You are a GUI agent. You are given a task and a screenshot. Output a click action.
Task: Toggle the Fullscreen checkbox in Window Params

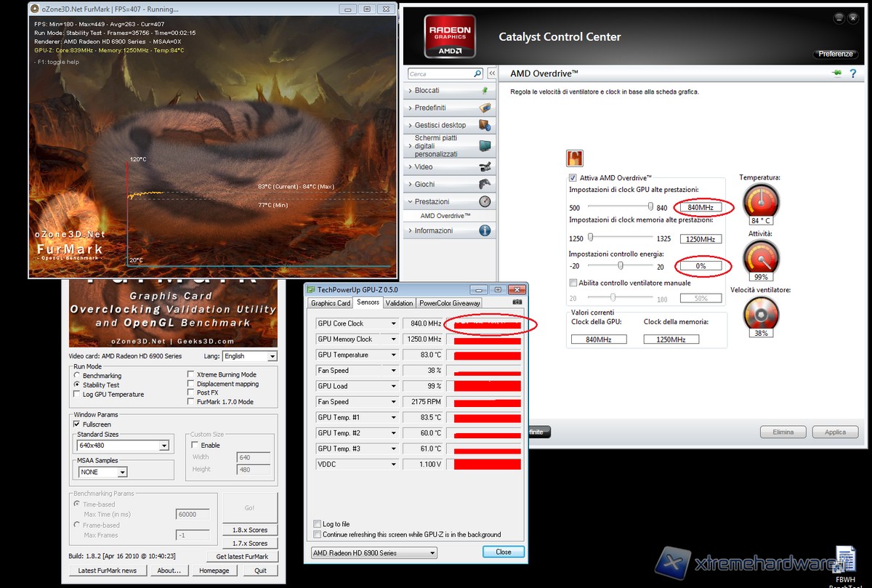coord(77,424)
